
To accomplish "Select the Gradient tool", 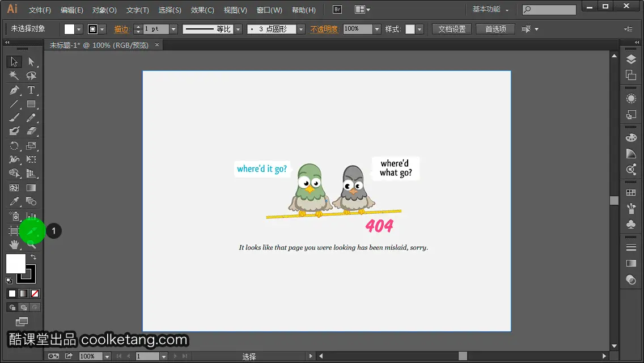I will click(31, 188).
